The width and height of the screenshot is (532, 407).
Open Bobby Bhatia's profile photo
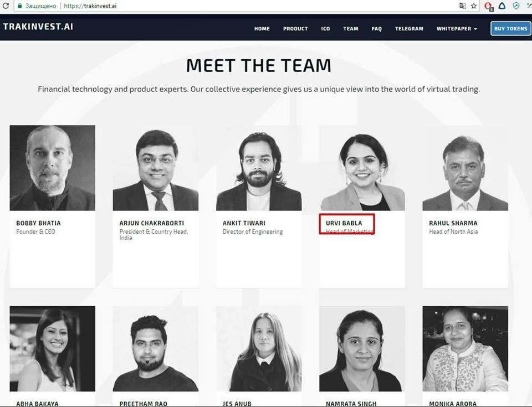click(52, 168)
